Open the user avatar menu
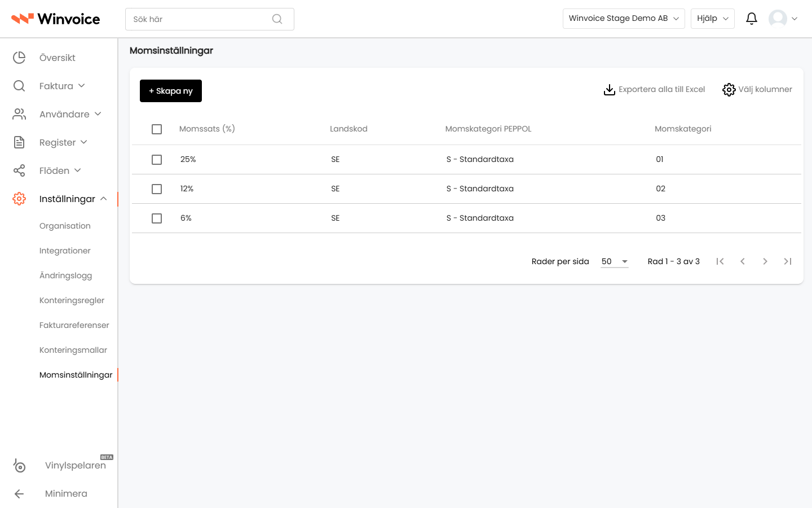 coord(783,19)
